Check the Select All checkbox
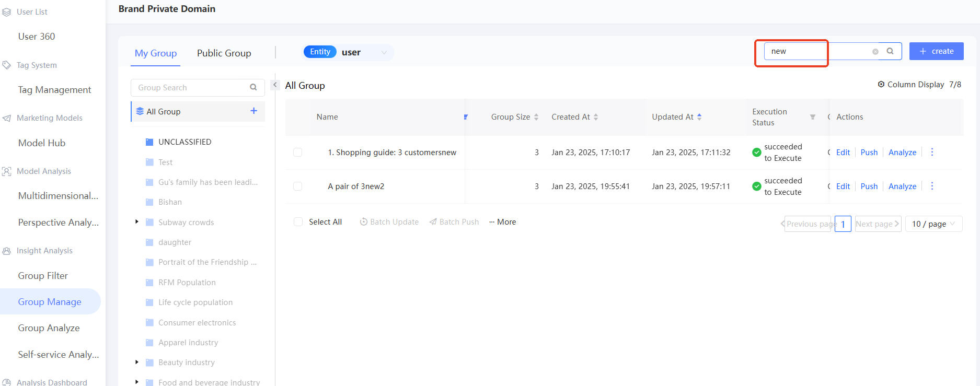This screenshot has width=980, height=386. 298,222
